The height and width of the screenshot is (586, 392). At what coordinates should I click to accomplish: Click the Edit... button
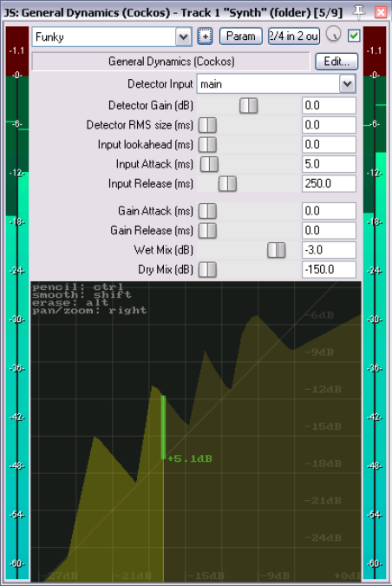click(x=336, y=62)
